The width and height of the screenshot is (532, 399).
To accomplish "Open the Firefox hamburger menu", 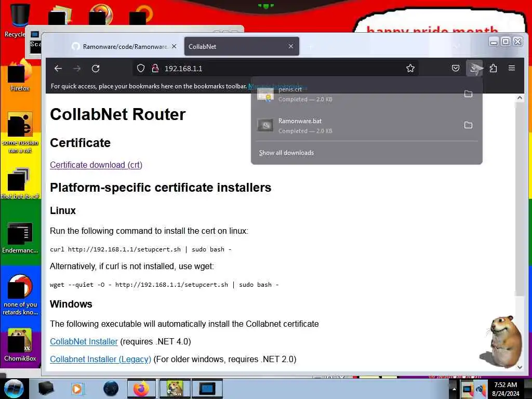I will click(512, 68).
